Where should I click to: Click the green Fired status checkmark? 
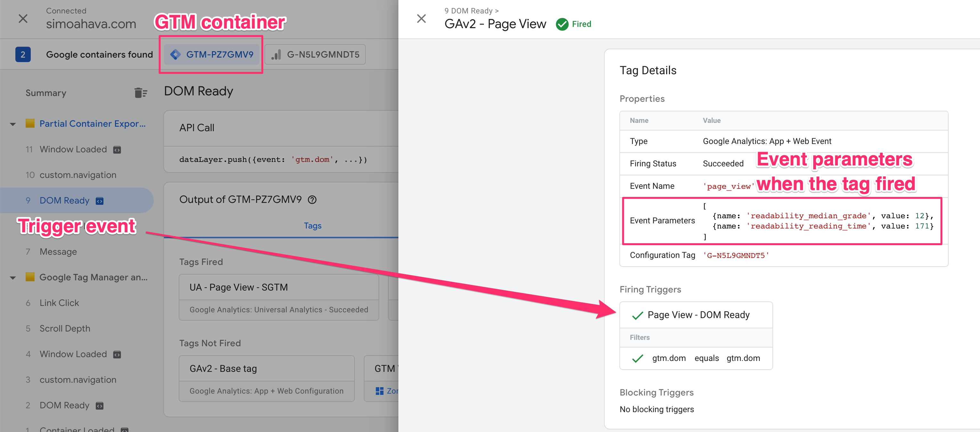562,24
